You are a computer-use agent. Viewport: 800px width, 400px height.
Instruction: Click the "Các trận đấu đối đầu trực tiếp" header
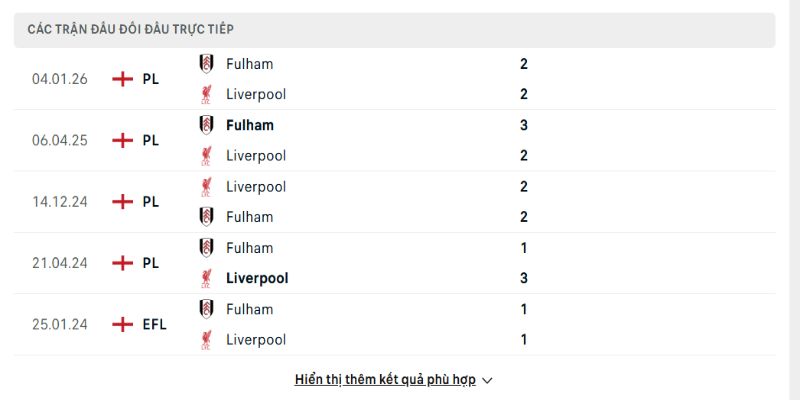(x=131, y=30)
